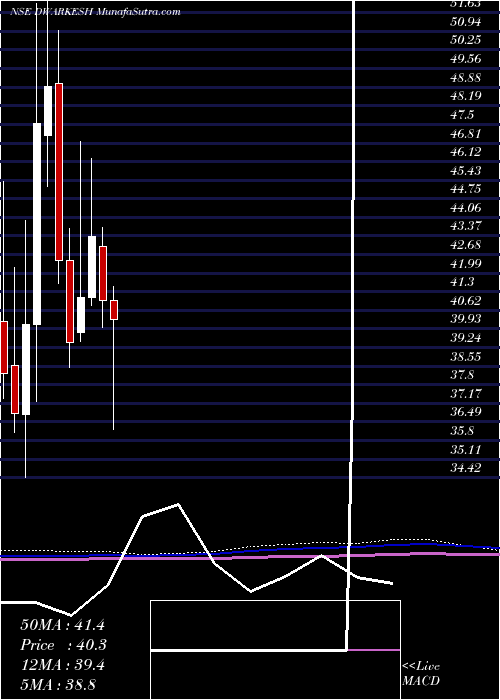Viewport: 500px width, 700px height.
Task: Click the 5MA : 38.8 label
Action: coord(58,684)
